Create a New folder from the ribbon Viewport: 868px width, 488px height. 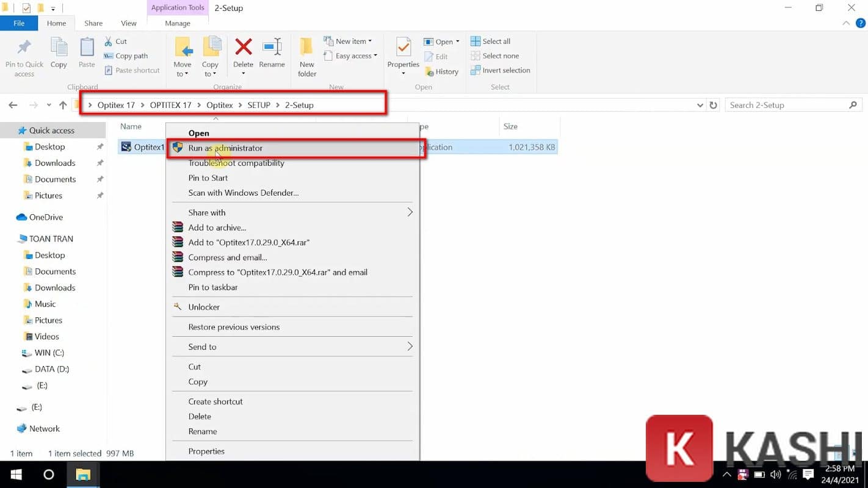306,58
